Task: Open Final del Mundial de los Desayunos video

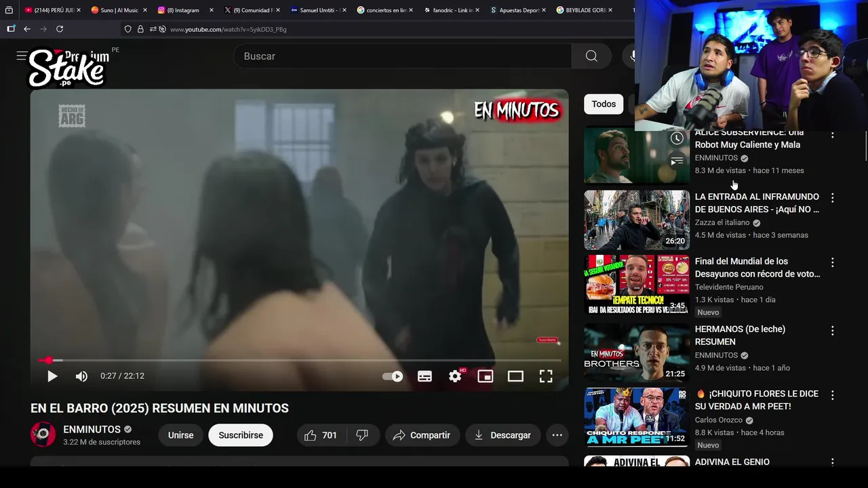Action: [757, 268]
